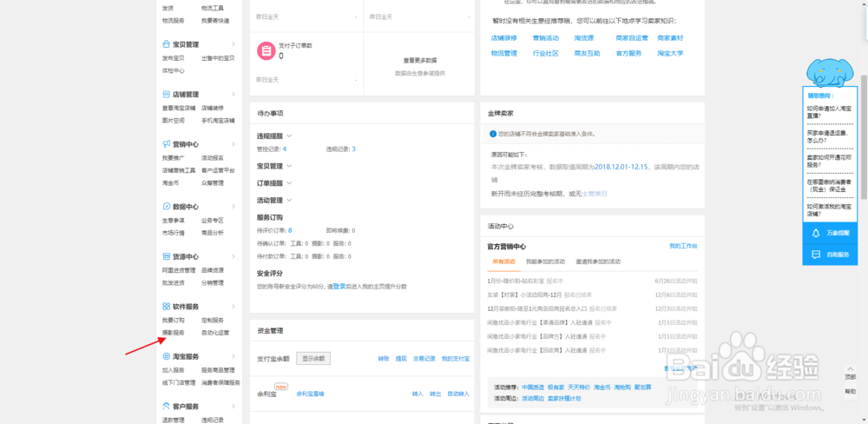Image resolution: width=868 pixels, height=424 pixels.
Task: Click the pink 支付子订单数 document icon
Action: click(x=266, y=50)
